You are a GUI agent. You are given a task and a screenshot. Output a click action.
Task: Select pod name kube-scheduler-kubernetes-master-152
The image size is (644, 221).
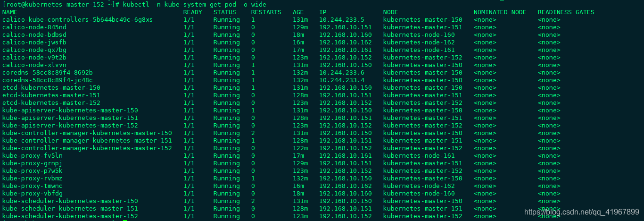(x=70, y=216)
